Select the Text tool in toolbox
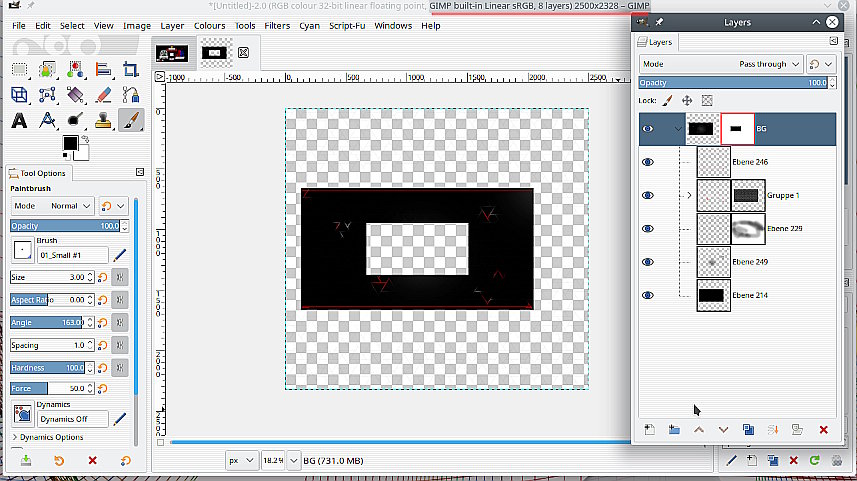The image size is (857, 481). tap(18, 121)
